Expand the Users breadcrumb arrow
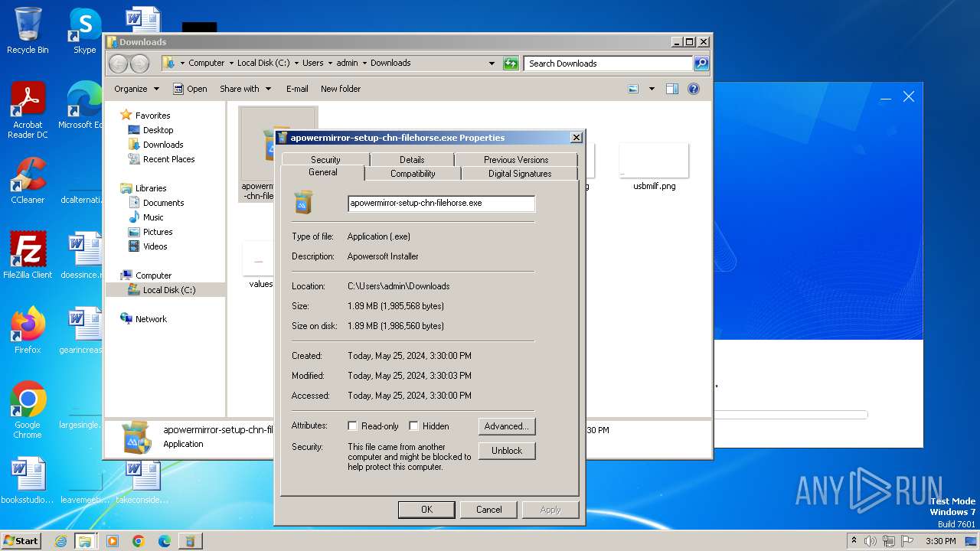 click(330, 64)
